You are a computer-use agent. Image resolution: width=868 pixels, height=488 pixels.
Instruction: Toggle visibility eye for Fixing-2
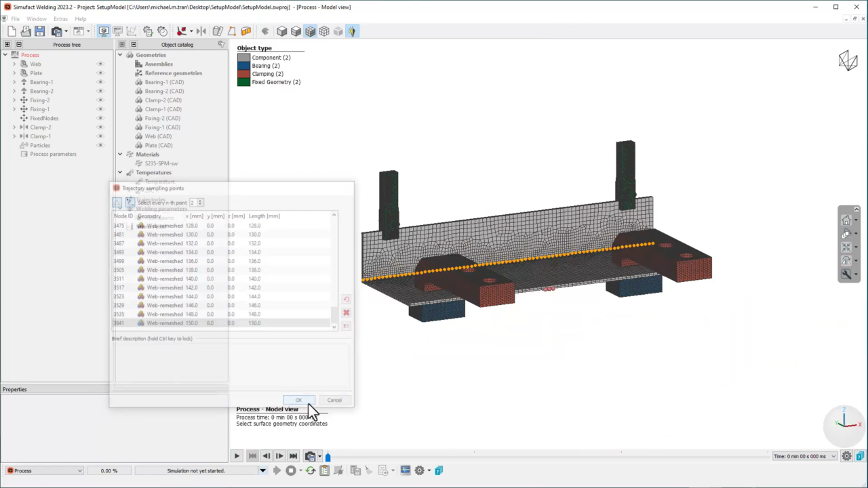pos(100,100)
